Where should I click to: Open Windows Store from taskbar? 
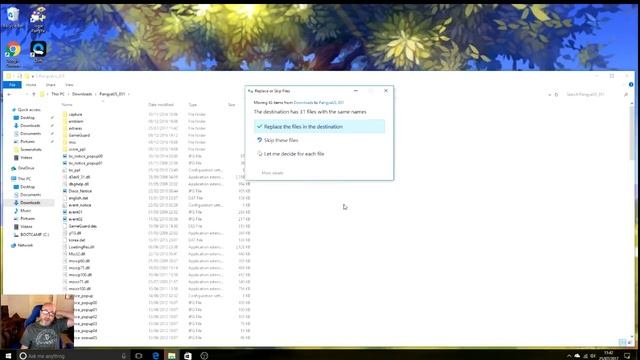[188, 356]
